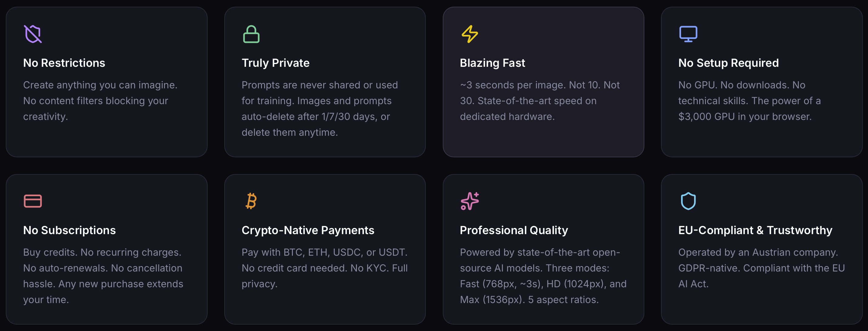Screen dimensions: 868x331
Task: Click the Operated by an Austrian company text
Action: tap(758, 252)
